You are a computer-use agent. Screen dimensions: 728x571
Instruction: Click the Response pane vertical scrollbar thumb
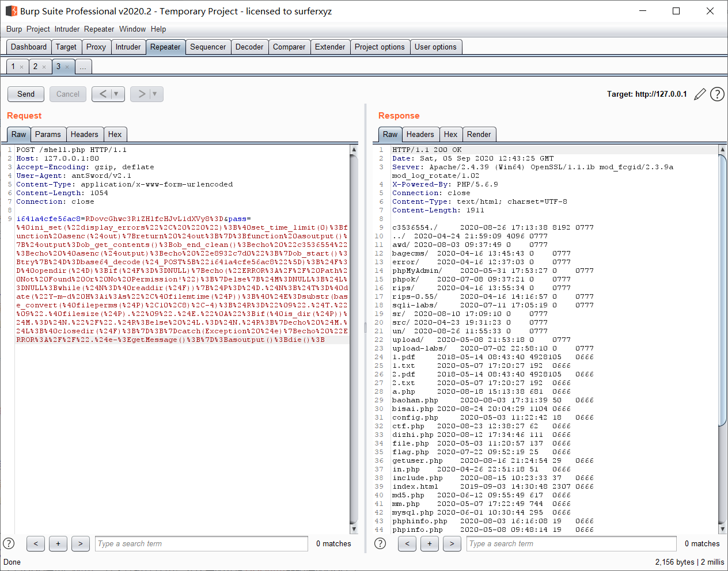722,291
